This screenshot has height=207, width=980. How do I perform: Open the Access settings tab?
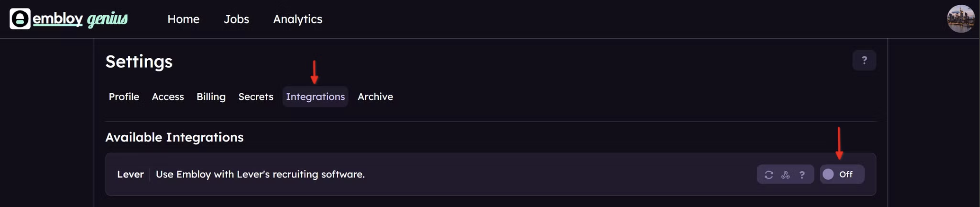click(168, 97)
